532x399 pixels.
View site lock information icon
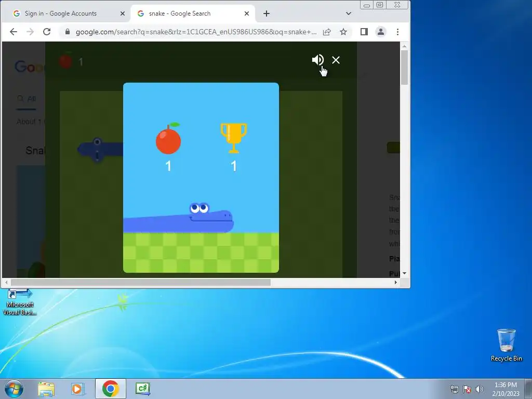coord(68,32)
